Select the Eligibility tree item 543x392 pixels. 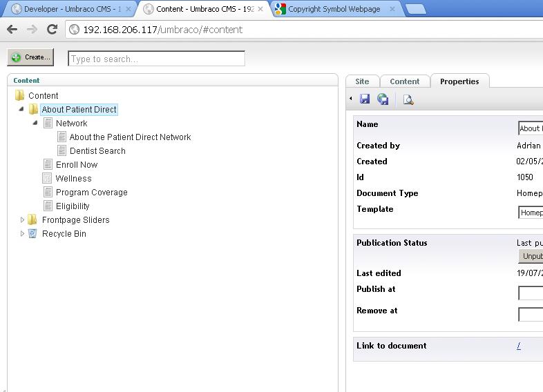click(73, 206)
